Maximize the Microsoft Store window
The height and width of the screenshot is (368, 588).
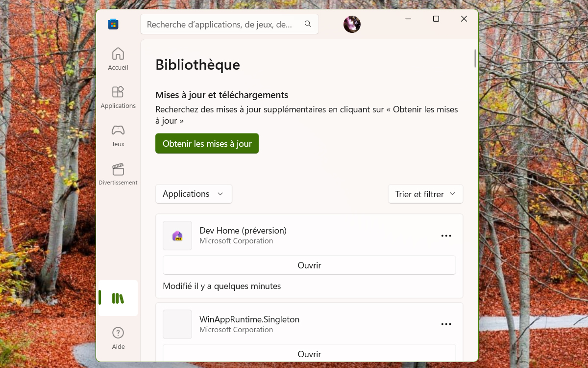click(436, 19)
